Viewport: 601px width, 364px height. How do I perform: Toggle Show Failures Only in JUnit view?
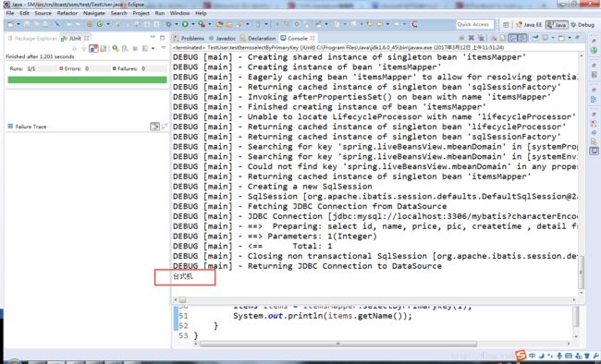(x=93, y=49)
